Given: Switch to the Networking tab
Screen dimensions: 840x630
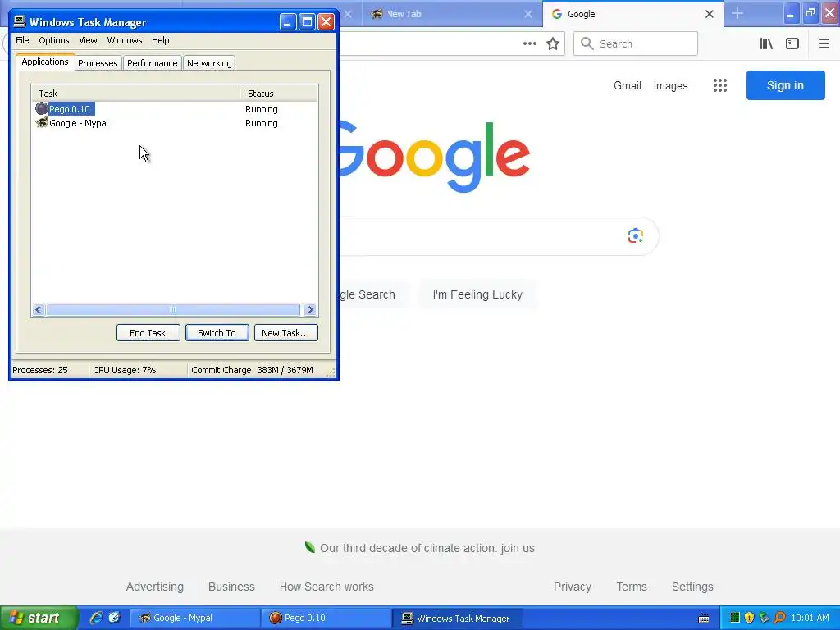Looking at the screenshot, I should pos(209,63).
